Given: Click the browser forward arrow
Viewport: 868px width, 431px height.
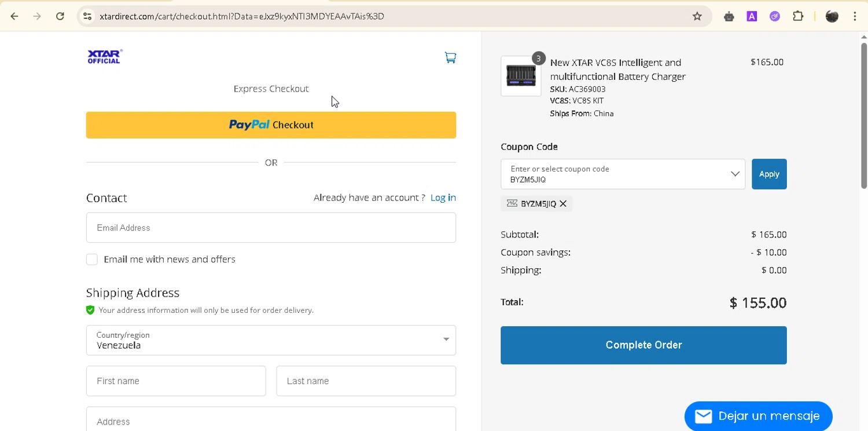Looking at the screenshot, I should [x=37, y=16].
